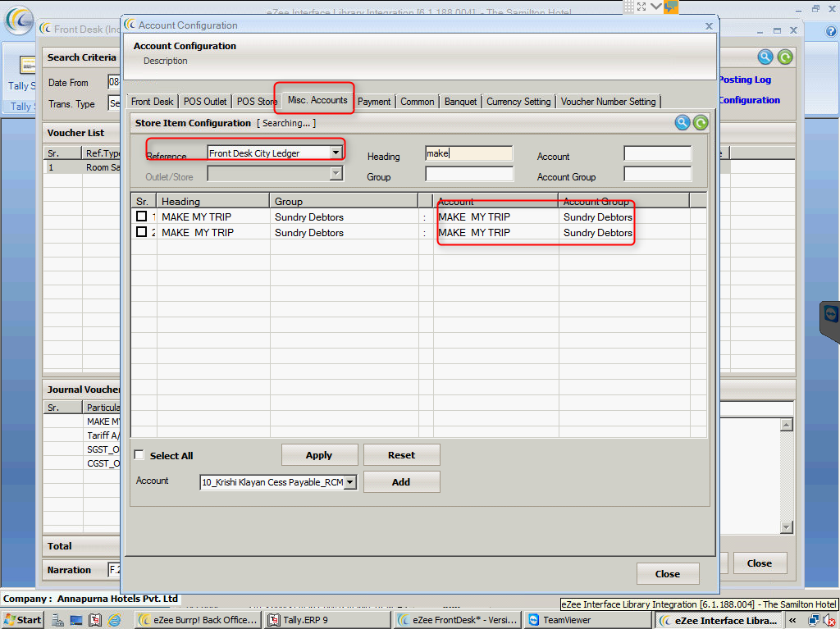
Task: Open the Configuration link in Front Desk window
Action: click(749, 100)
